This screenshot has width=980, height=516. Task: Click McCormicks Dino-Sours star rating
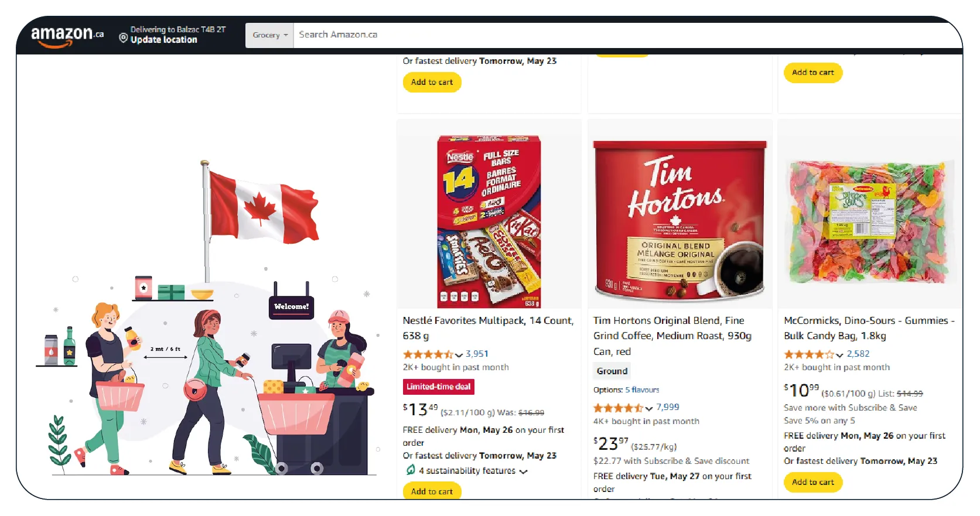[x=809, y=354]
